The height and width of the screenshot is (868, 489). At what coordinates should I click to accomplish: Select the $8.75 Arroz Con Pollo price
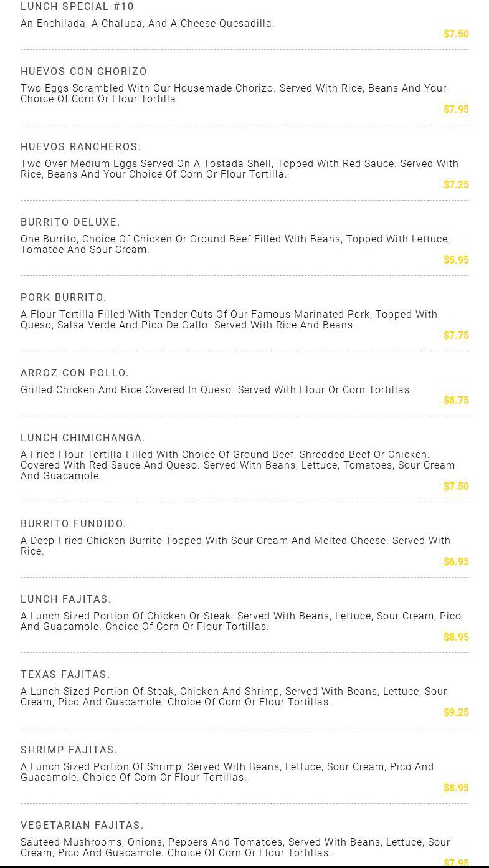pos(456,400)
